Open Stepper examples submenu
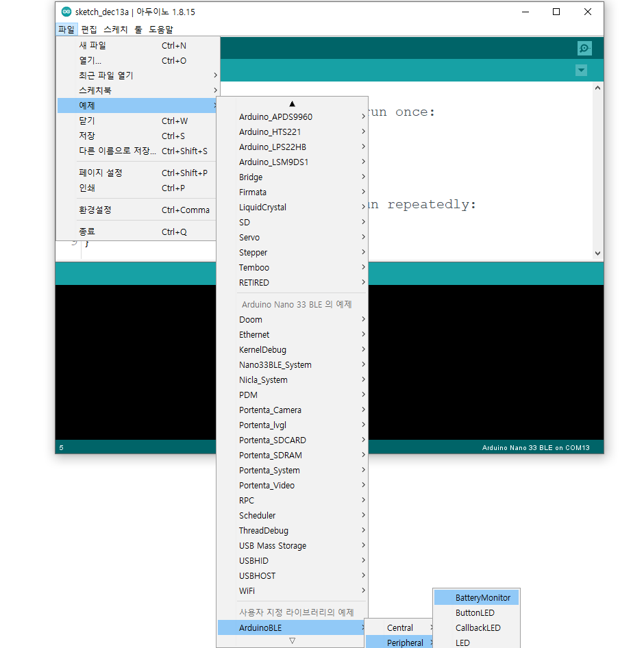 click(x=293, y=253)
